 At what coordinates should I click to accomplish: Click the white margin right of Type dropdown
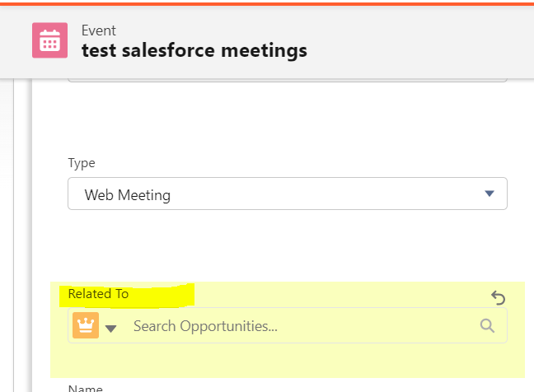click(519, 194)
